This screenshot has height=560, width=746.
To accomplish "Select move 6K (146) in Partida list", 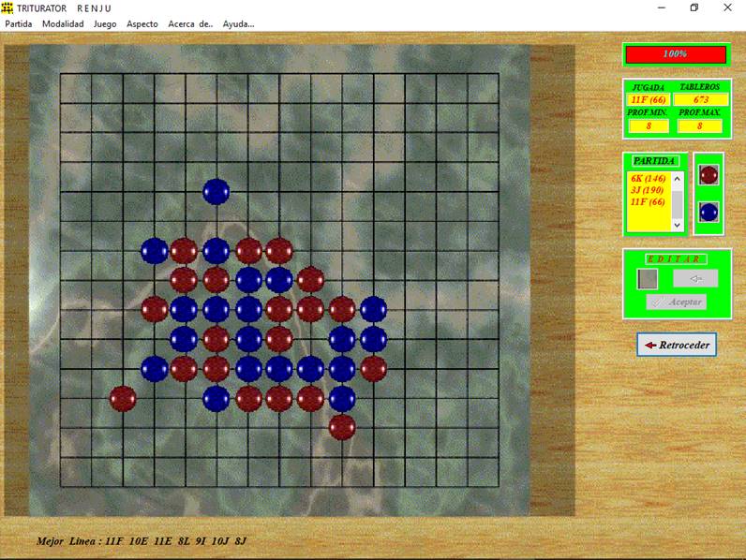I will pos(649,178).
